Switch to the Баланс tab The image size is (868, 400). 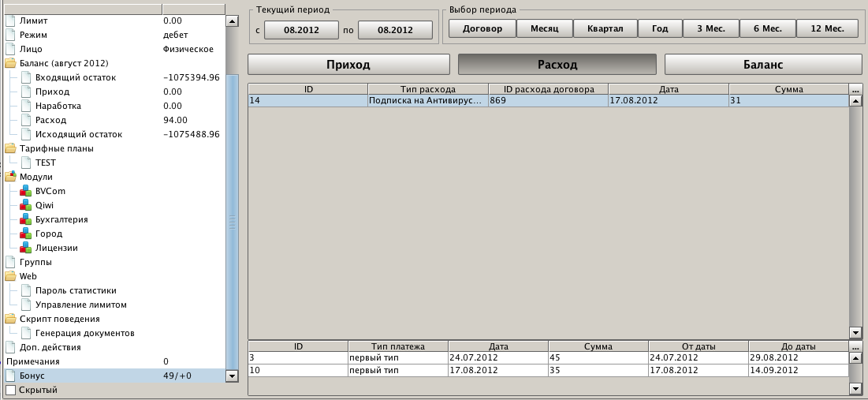pos(762,65)
